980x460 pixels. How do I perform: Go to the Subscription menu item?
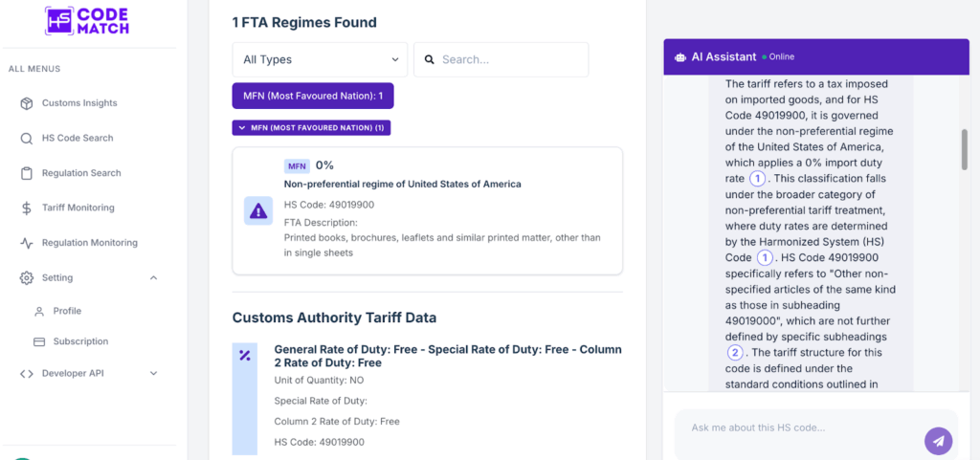pyautogui.click(x=80, y=341)
